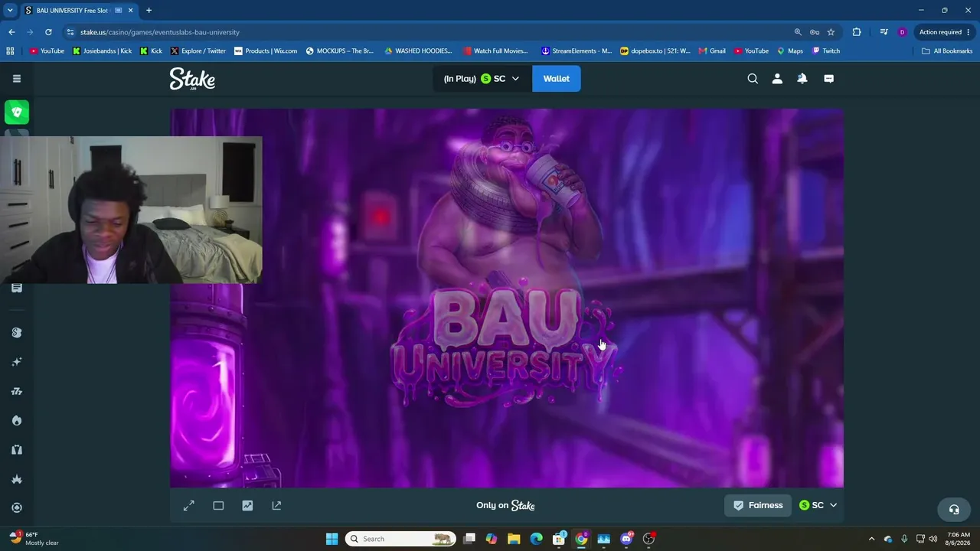The height and width of the screenshot is (551, 980).
Task: Open the Chrome extensions puzzle icon
Action: [857, 32]
